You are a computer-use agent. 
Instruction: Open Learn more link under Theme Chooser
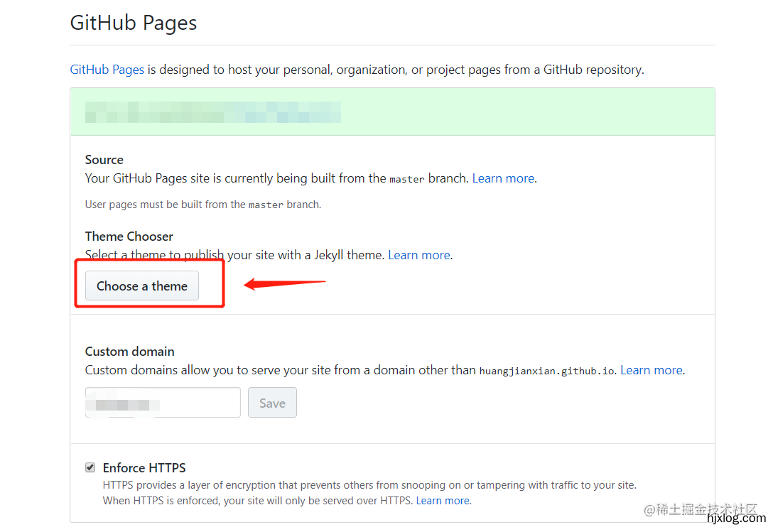point(419,255)
